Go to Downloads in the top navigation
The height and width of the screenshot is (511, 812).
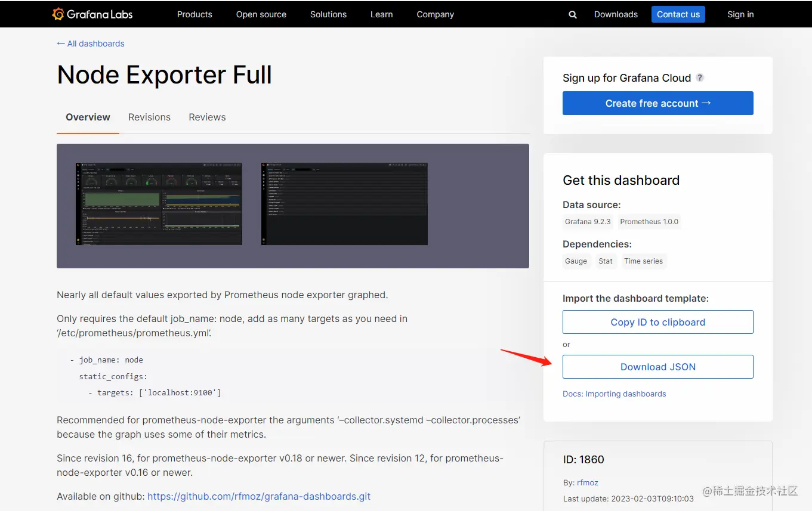[x=616, y=14]
